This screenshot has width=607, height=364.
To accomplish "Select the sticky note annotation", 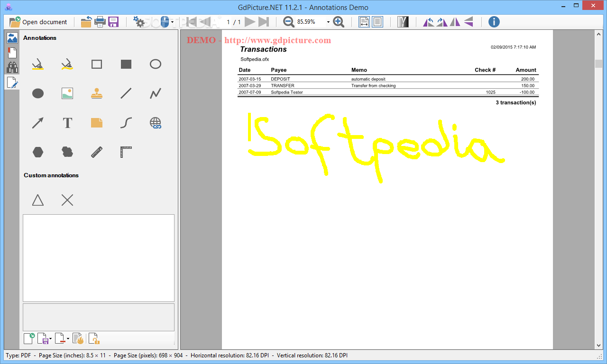I will click(97, 123).
